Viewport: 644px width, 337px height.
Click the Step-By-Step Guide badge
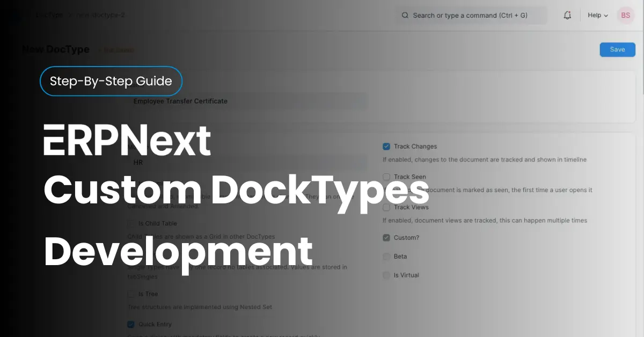111,81
